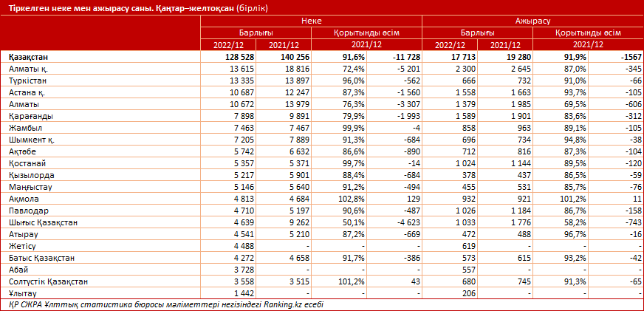
Task: Select the 'Астана қ.' row label
Action: pyautogui.click(x=28, y=92)
